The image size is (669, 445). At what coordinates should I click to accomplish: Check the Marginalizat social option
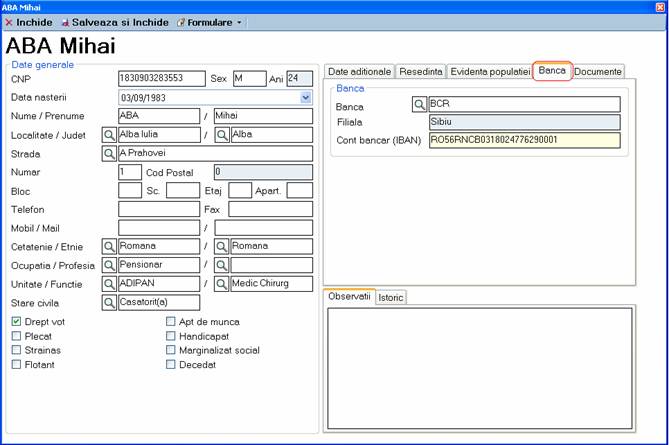(171, 351)
